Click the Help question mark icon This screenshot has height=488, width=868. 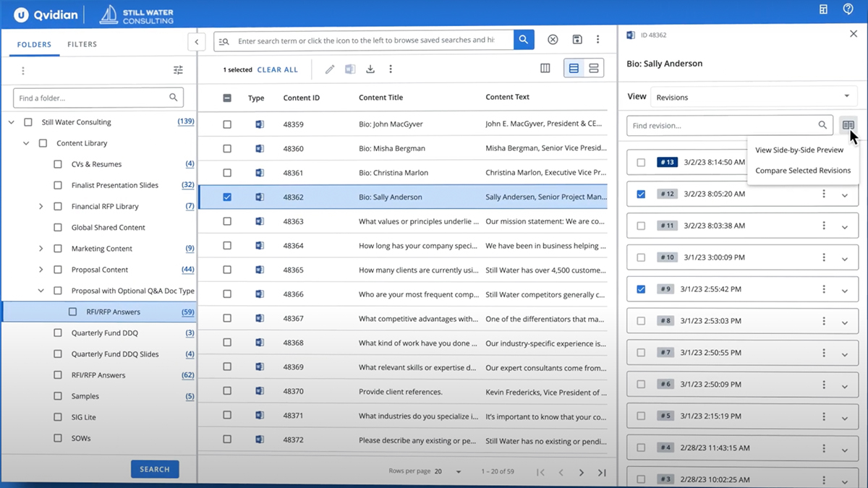coord(848,9)
